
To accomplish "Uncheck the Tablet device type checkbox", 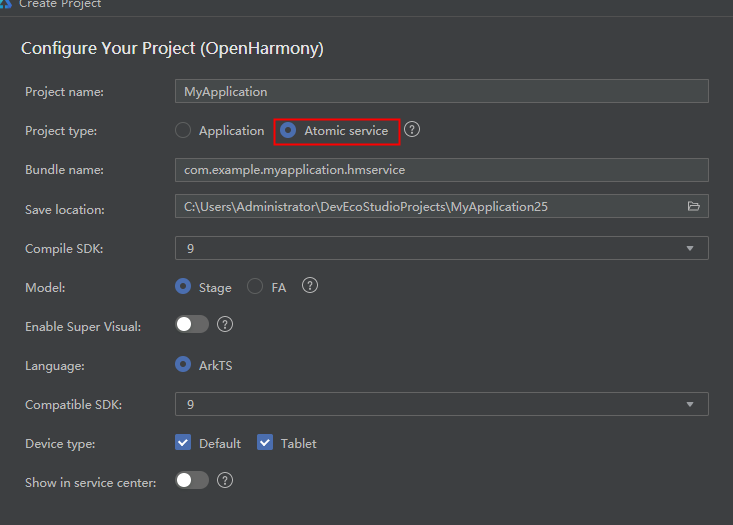I will (265, 442).
